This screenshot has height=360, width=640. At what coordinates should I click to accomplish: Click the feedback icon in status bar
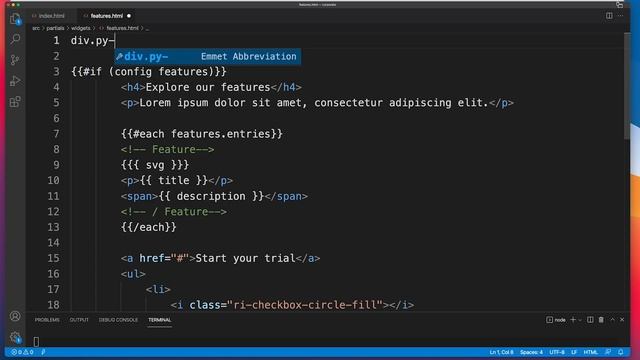608,352
